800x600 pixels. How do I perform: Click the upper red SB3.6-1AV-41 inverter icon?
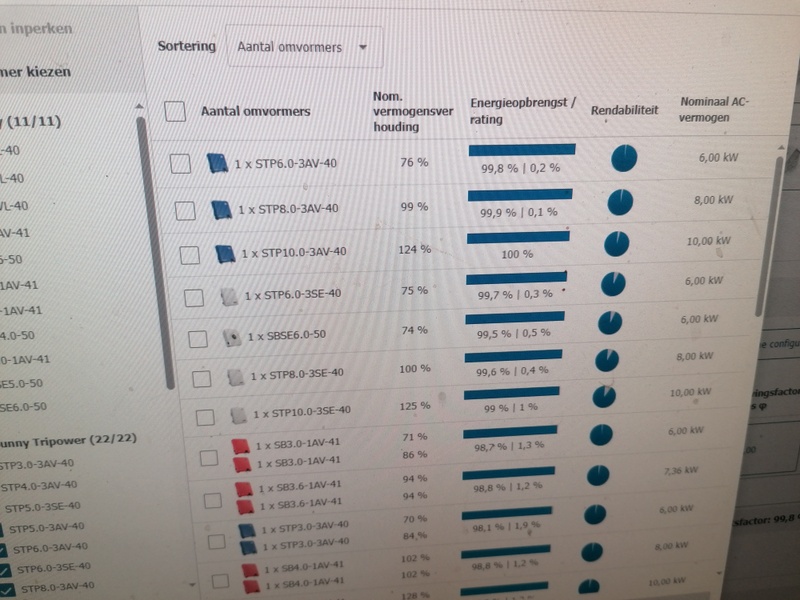coord(244,489)
